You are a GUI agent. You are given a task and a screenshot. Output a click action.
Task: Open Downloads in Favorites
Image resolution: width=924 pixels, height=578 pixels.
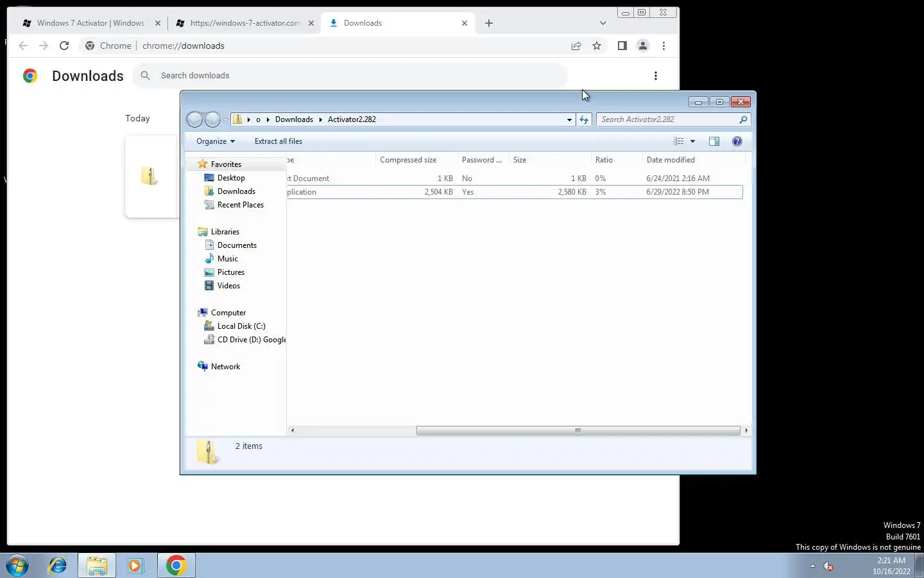click(236, 191)
